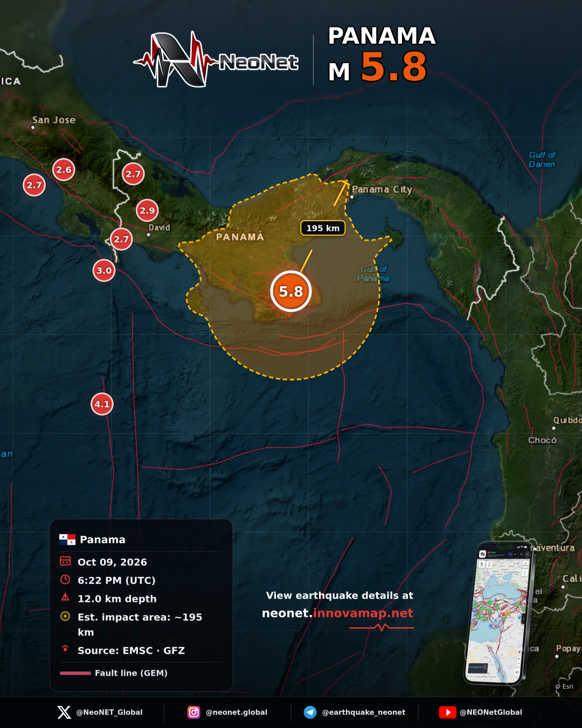Select the 4.1 magnitude quake marker
Screen dimensions: 582x728
click(102, 404)
